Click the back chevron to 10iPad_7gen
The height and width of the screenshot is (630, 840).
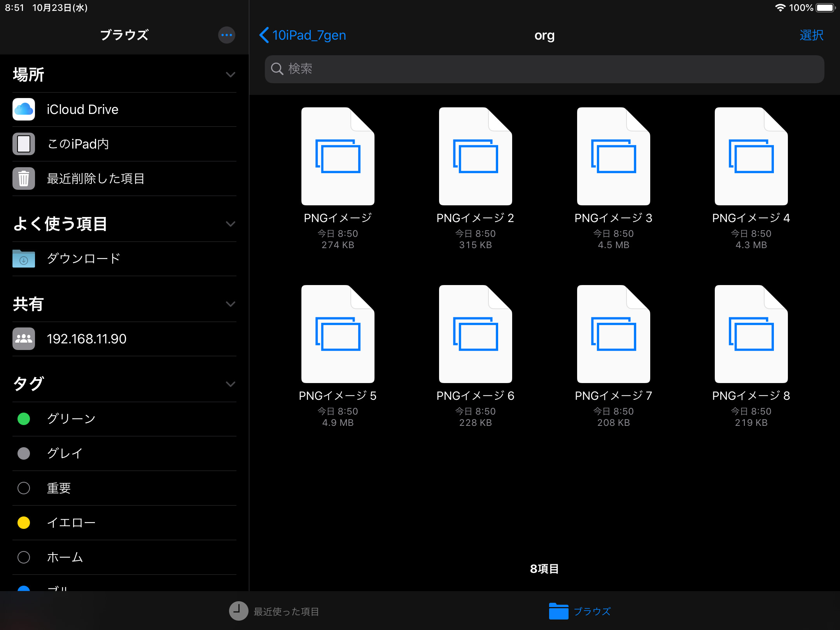tap(264, 35)
